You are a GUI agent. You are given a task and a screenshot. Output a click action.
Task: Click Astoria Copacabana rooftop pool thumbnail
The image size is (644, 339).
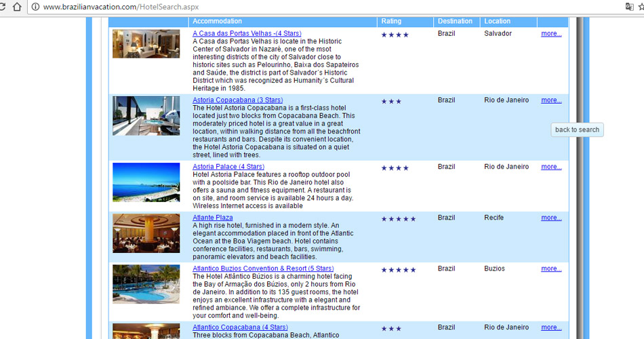click(146, 116)
